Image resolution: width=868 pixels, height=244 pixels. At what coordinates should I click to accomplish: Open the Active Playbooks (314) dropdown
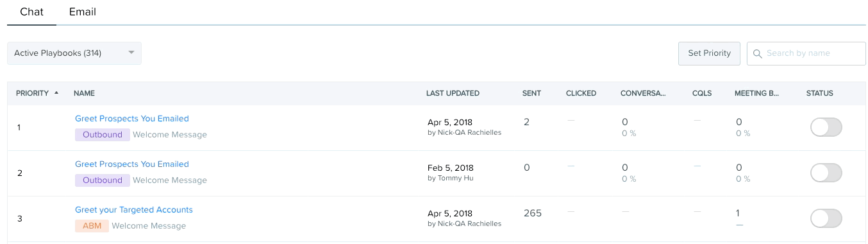[74, 53]
